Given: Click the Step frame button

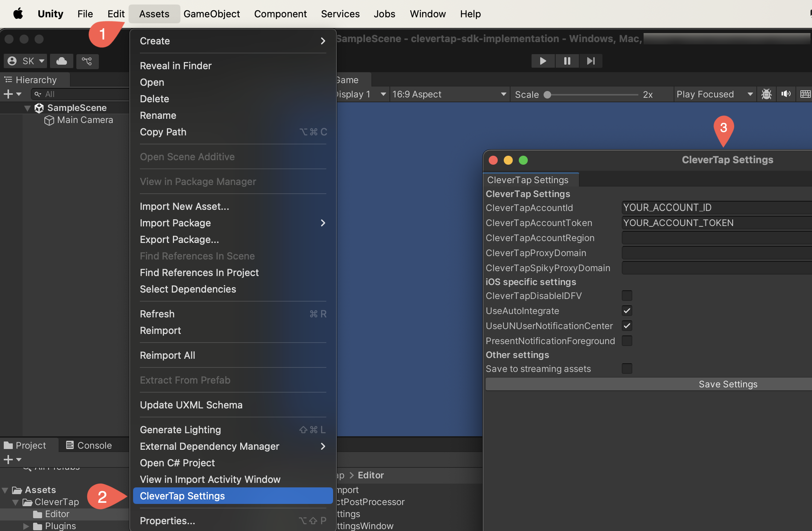Looking at the screenshot, I should point(591,61).
